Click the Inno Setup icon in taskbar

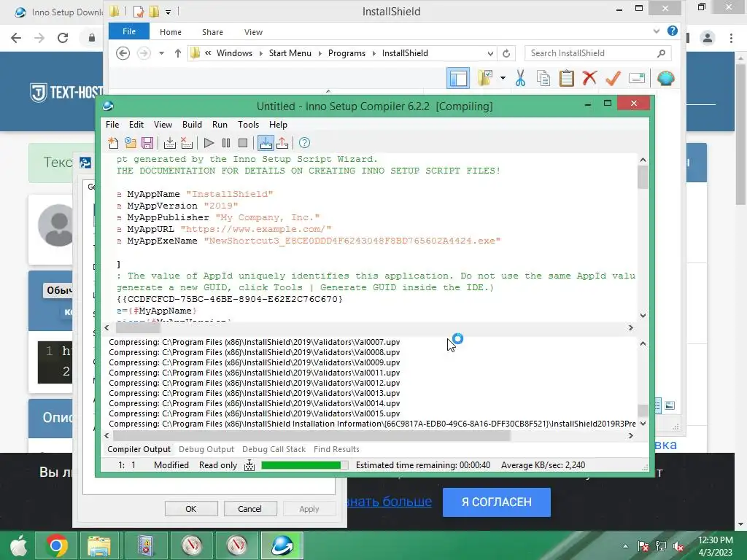click(x=282, y=545)
